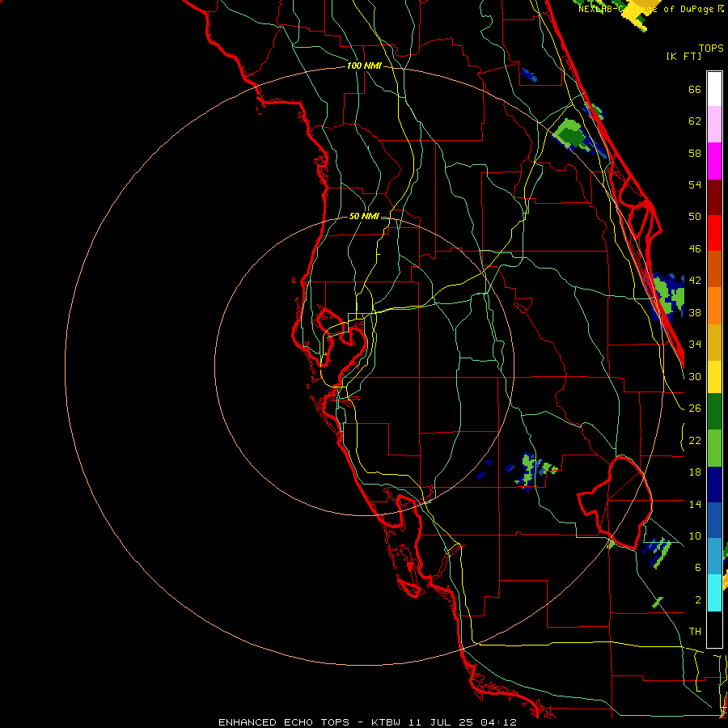Click the legend value "26"
Image resolution: width=728 pixels, height=728 pixels.
click(x=695, y=408)
